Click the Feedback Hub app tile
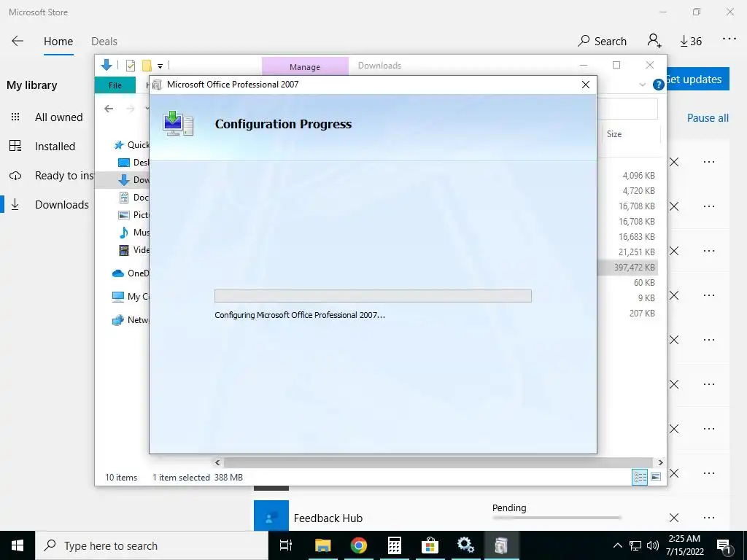Image resolution: width=747 pixels, height=560 pixels. [x=271, y=516]
